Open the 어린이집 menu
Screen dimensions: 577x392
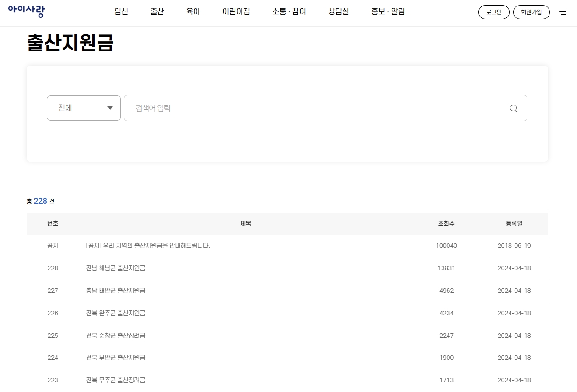[x=236, y=11]
